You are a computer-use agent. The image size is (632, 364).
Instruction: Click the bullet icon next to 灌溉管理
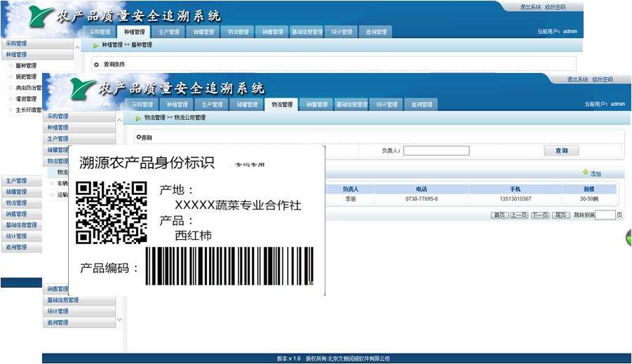(x=11, y=99)
